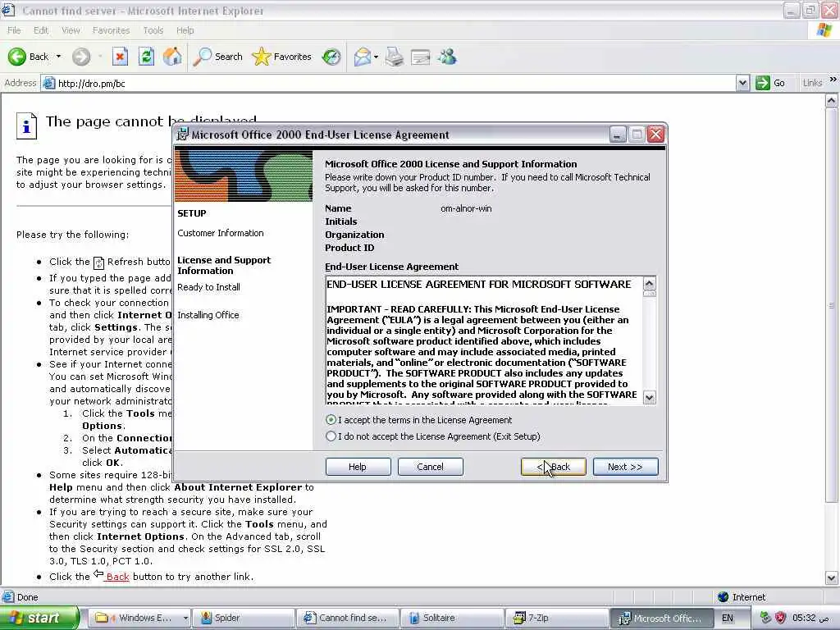Cancel the Office 2000 setup
This screenshot has height=630, width=840.
click(x=430, y=467)
